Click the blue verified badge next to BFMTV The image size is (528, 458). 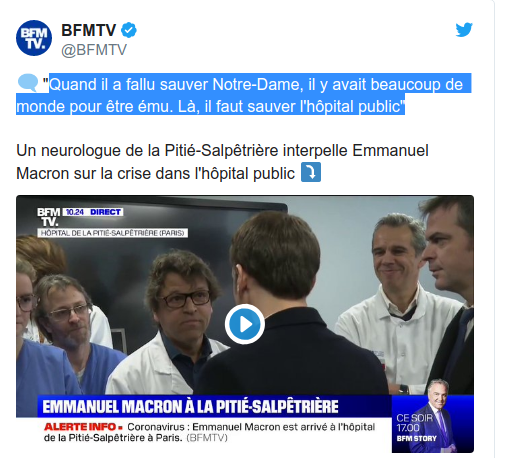pos(129,30)
